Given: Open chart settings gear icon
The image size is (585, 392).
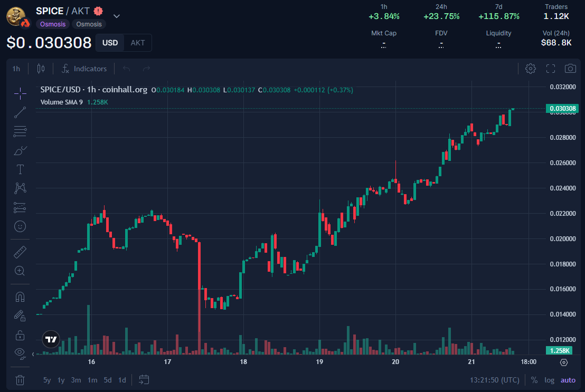Looking at the screenshot, I should (531, 69).
